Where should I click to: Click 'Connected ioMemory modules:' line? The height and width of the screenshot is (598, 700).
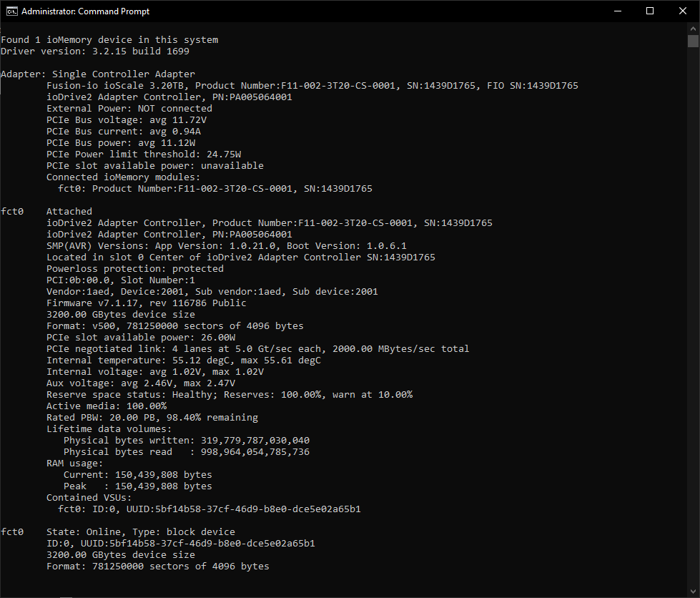pyautogui.click(x=123, y=177)
